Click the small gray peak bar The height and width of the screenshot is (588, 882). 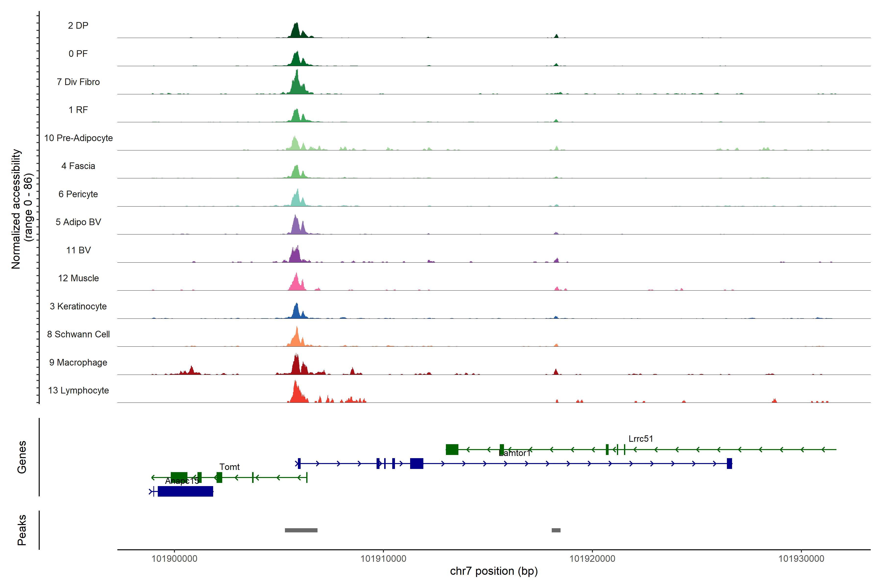[x=556, y=530]
